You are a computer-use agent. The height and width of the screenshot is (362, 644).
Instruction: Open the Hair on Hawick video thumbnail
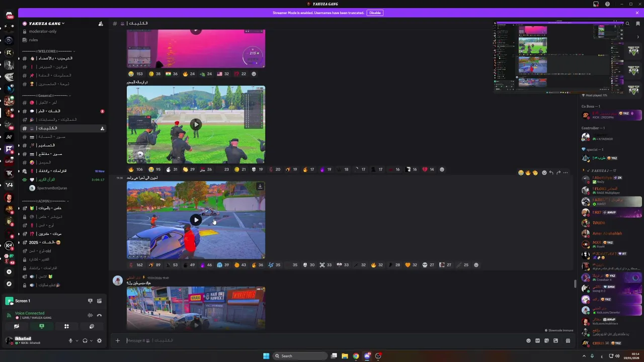click(196, 308)
